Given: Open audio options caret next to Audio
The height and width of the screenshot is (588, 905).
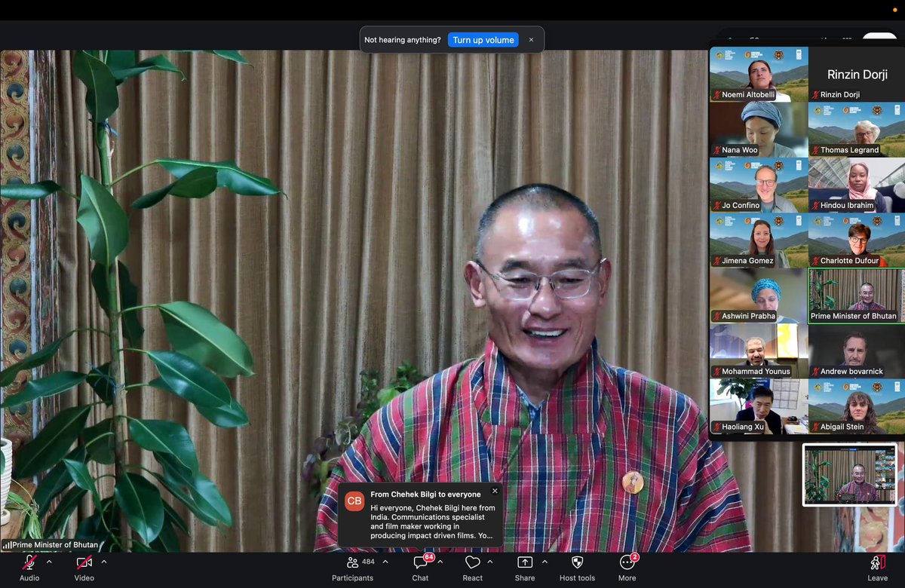Looking at the screenshot, I should 49,562.
